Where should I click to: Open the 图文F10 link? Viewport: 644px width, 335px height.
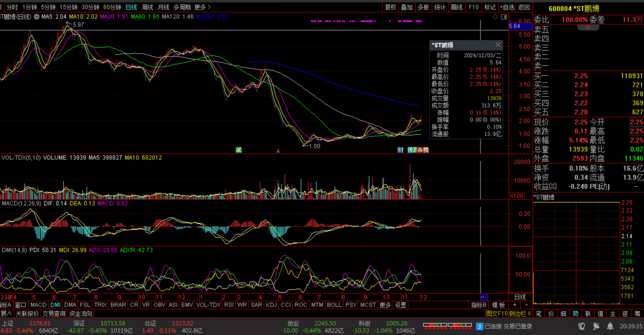[x=497, y=314]
